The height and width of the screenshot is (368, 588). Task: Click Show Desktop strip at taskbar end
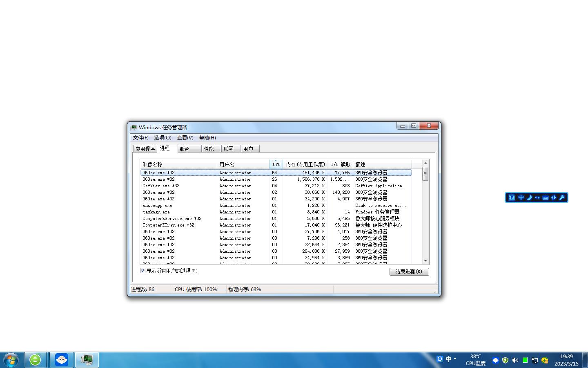coord(585,360)
